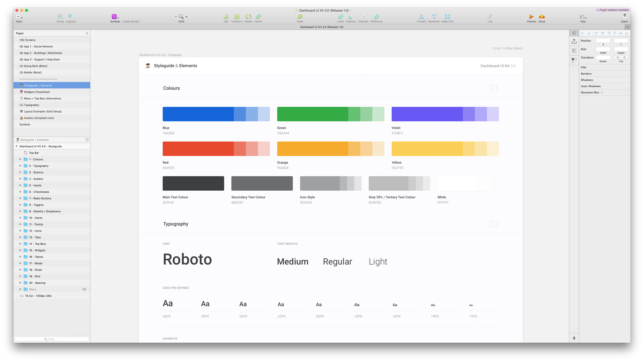
Task: Click the Make Grid icon
Action: click(448, 17)
